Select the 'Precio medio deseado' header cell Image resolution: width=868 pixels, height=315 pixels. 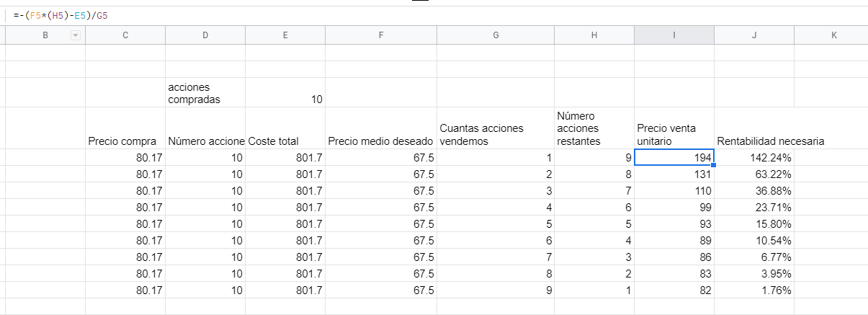(x=380, y=141)
